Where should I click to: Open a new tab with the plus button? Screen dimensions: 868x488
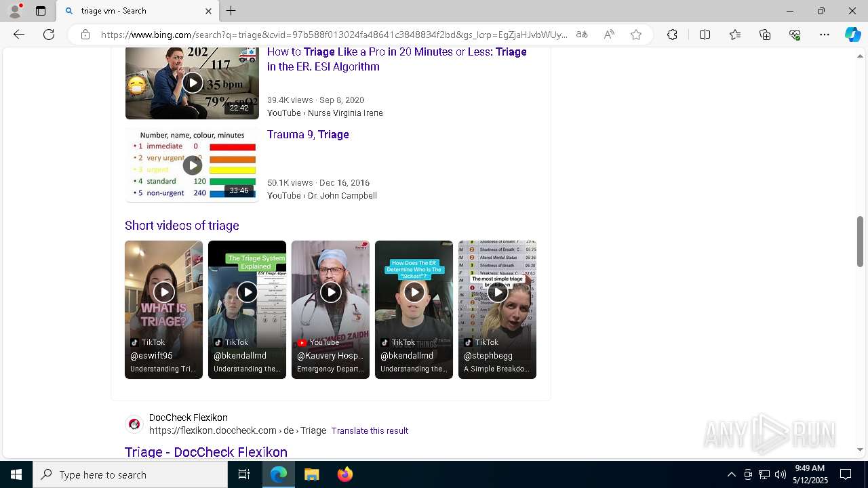231,11
